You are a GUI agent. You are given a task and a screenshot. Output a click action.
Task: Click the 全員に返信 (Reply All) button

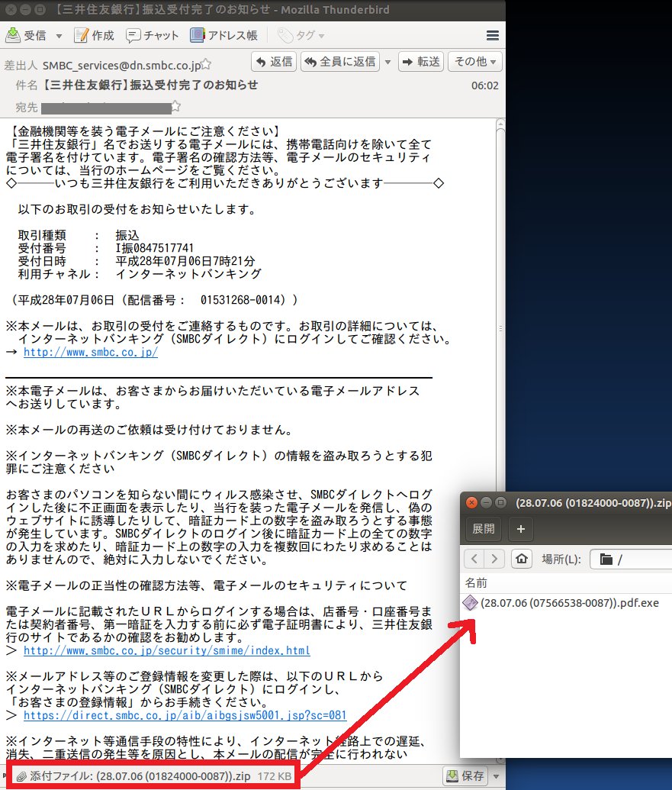click(x=340, y=62)
